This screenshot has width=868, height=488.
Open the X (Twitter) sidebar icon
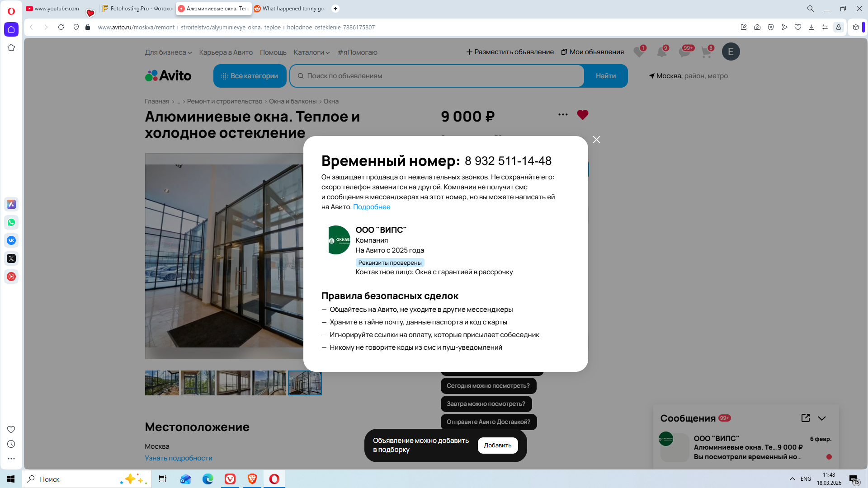coord(11,258)
